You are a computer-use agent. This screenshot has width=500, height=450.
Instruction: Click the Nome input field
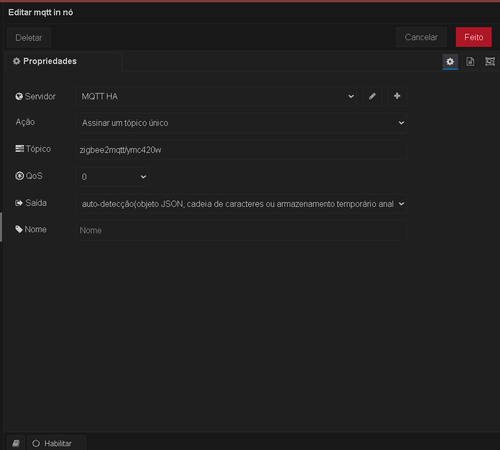tap(241, 230)
